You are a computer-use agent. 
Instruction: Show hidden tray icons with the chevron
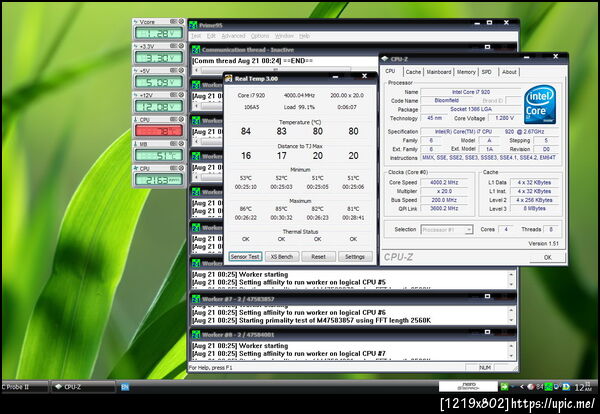click(521, 387)
